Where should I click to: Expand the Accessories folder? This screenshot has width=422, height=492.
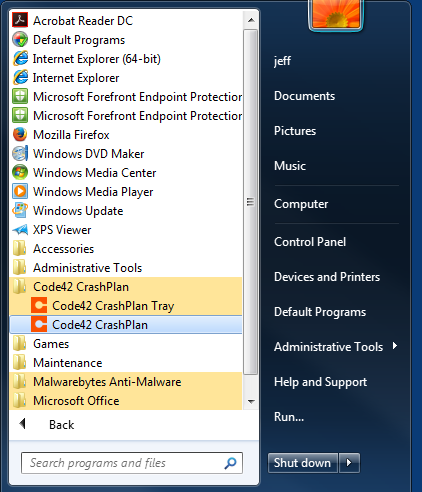coord(126,249)
